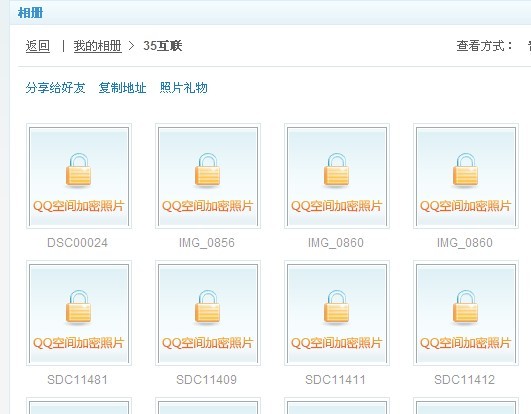Open locked photo thumbnail IMG_0856
Image resolution: width=531 pixels, height=414 pixels.
208,176
